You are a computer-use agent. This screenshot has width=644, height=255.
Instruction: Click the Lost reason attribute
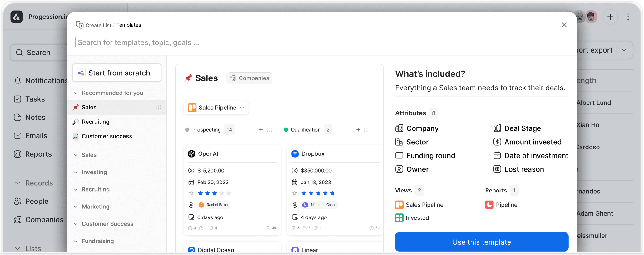tap(519, 169)
